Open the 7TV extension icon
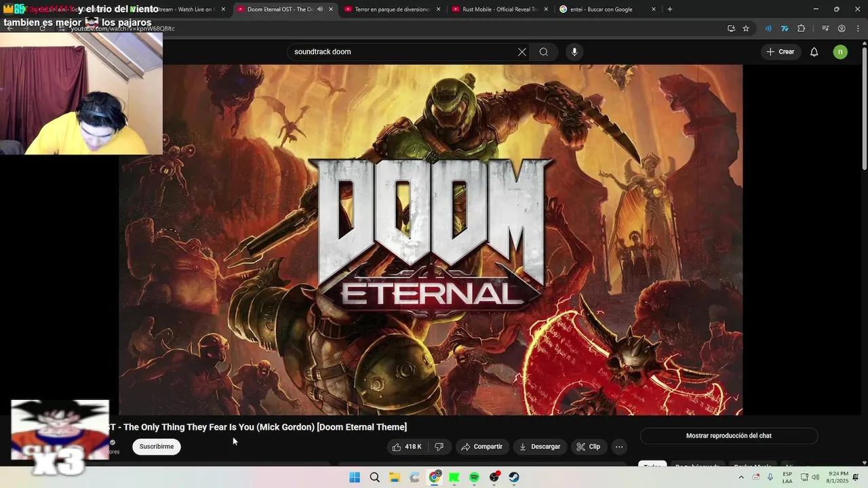Viewport: 868px width, 488px height. (x=785, y=28)
